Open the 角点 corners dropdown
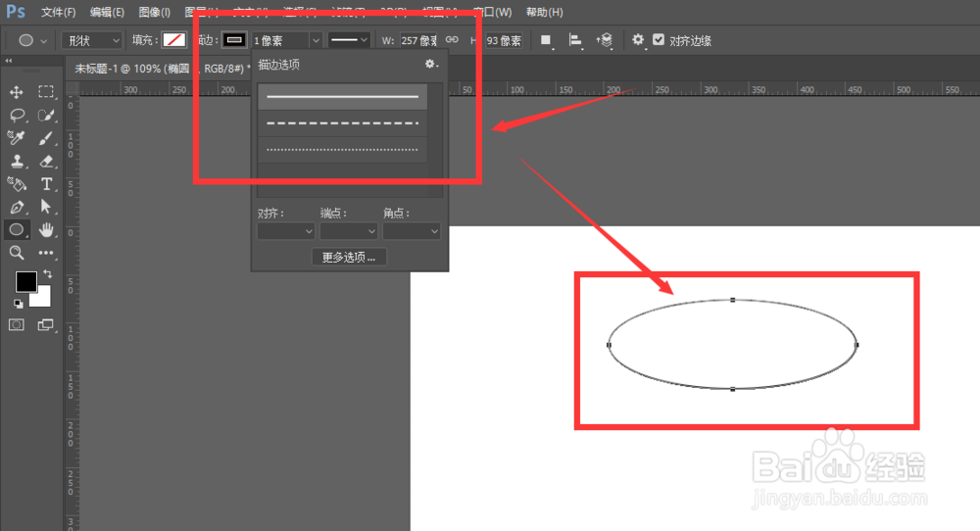980x531 pixels. tap(411, 231)
